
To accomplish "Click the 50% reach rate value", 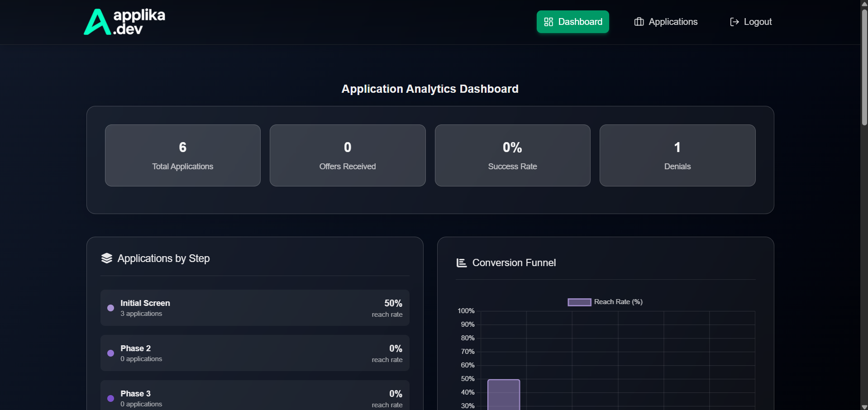I will coord(393,303).
